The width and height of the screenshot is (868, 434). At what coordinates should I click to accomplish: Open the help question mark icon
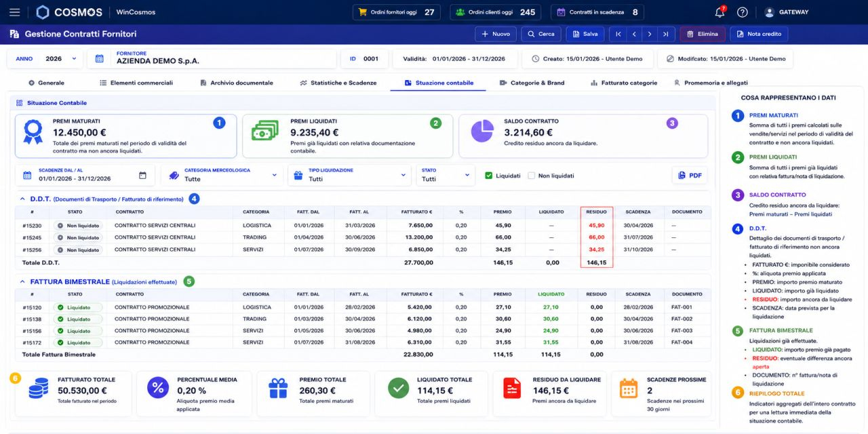(x=743, y=12)
